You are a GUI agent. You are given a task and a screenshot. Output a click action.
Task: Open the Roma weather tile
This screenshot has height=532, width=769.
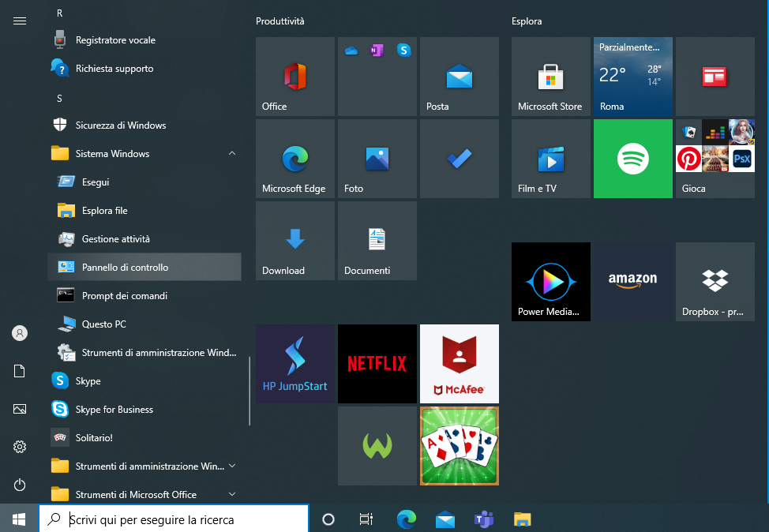click(x=632, y=77)
